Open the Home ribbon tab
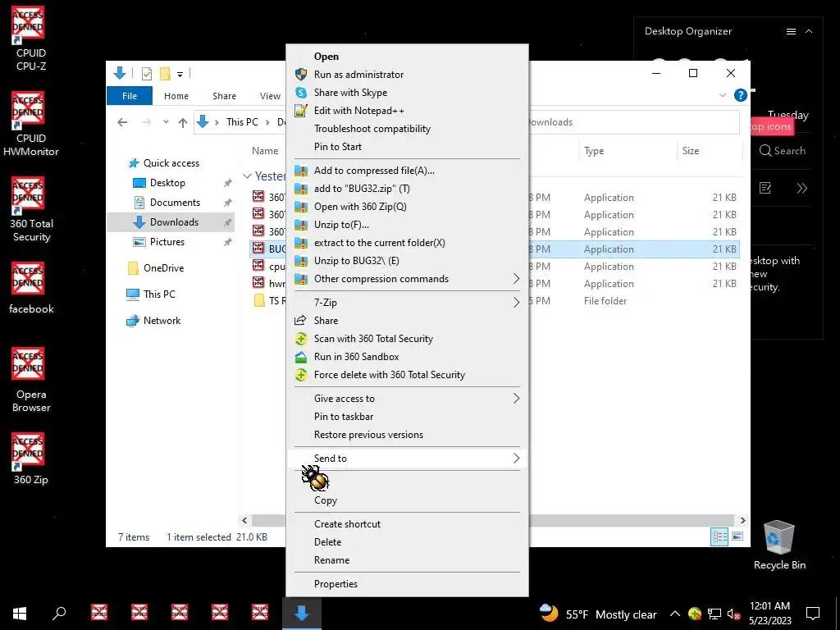The image size is (840, 630). pos(176,96)
